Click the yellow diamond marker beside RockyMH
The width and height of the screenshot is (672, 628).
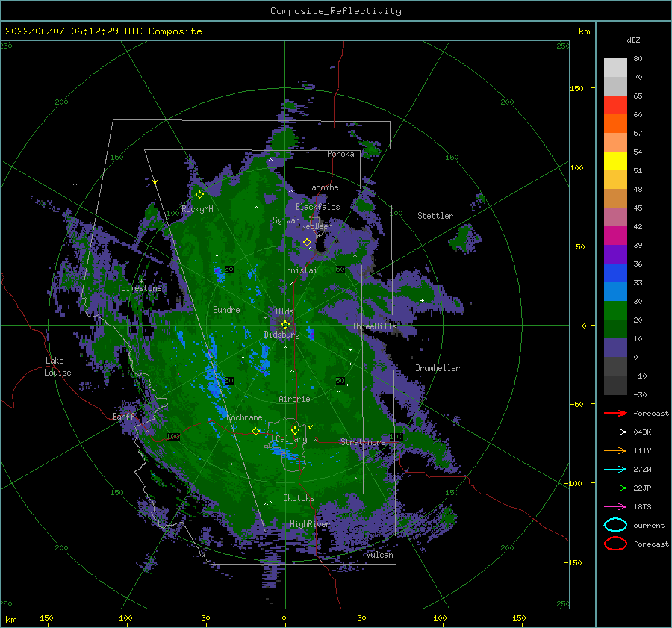tap(199, 195)
